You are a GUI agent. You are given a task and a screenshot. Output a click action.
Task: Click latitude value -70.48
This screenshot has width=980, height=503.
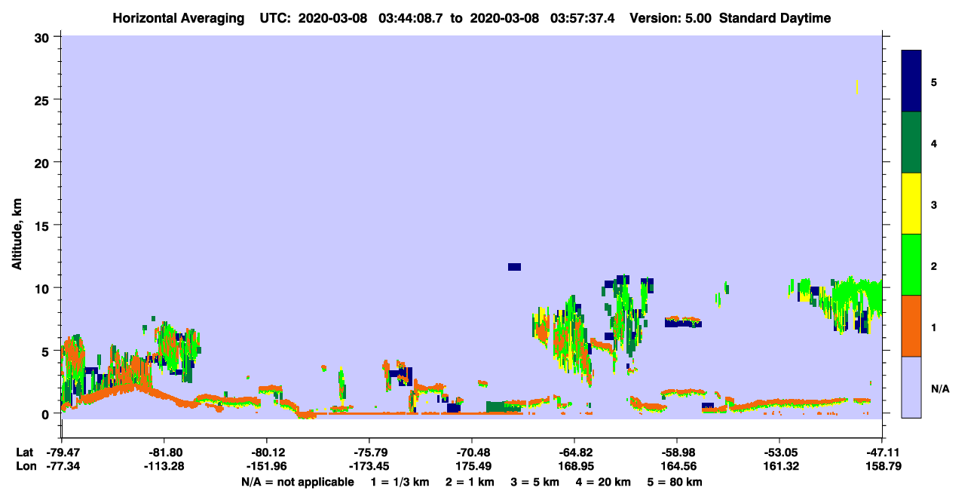[471, 452]
